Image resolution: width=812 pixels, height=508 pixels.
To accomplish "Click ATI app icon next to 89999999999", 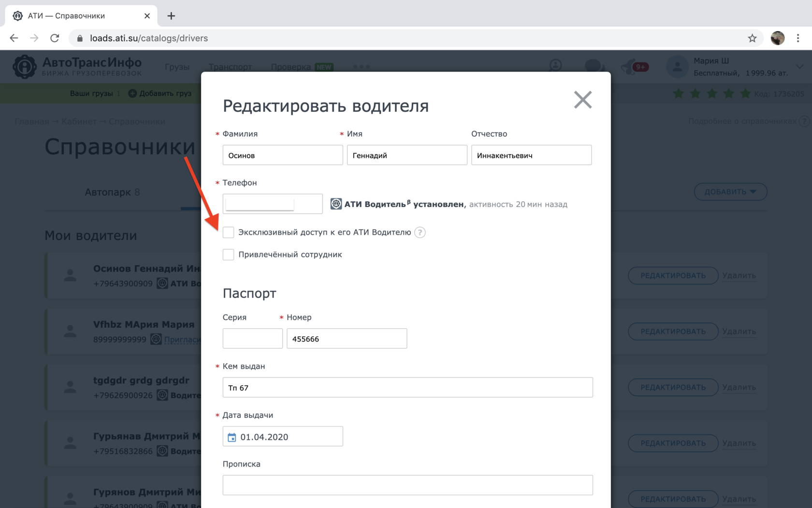I will (156, 339).
